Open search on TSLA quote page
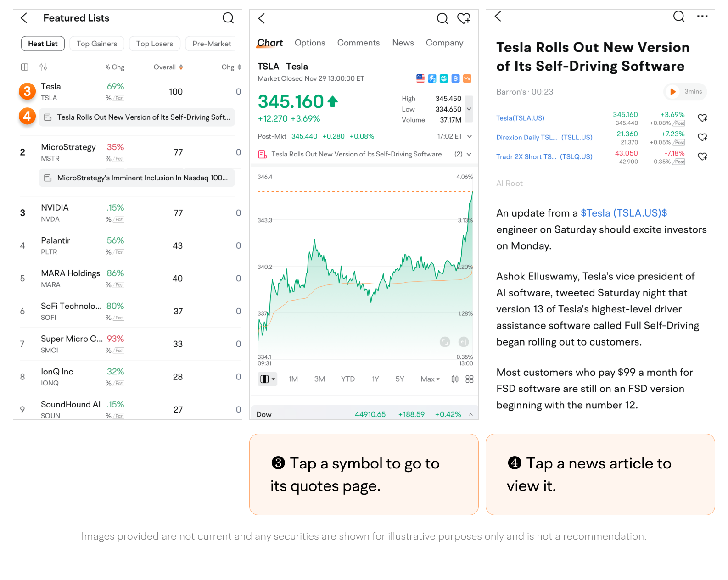728x580 pixels. (x=442, y=18)
